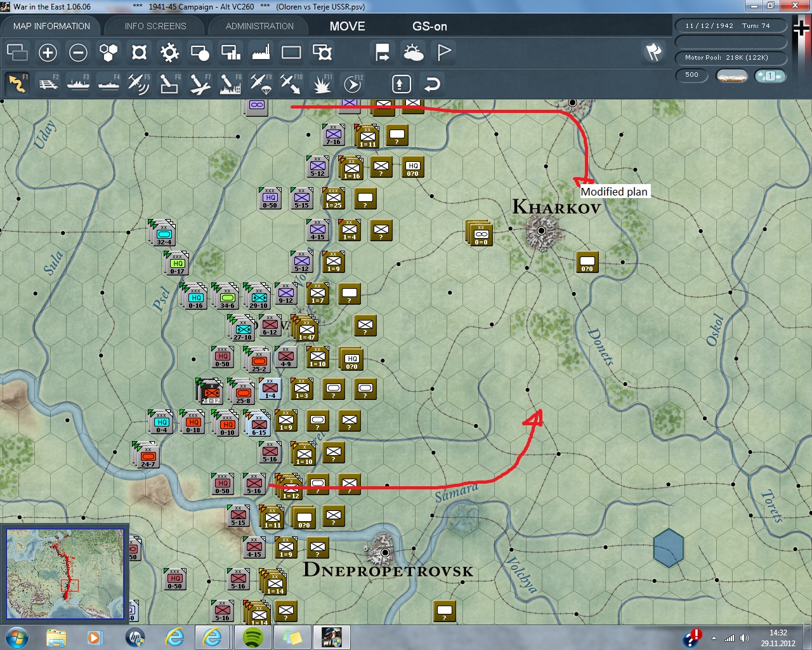Toggle the hex grid display icon

pyautogui.click(x=108, y=53)
